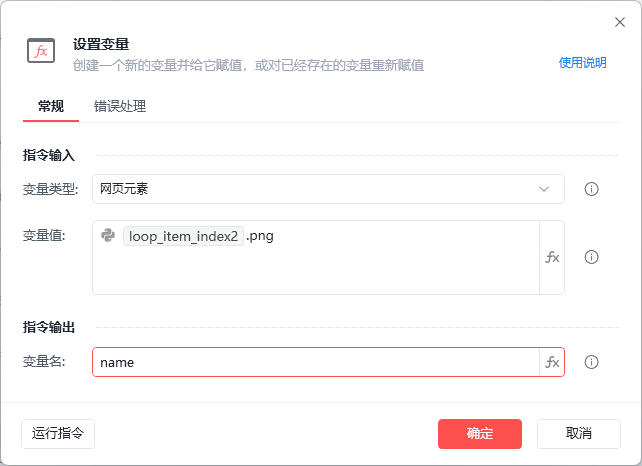This screenshot has width=642, height=466.
Task: Switch to the 常规 tab
Action: [x=51, y=106]
